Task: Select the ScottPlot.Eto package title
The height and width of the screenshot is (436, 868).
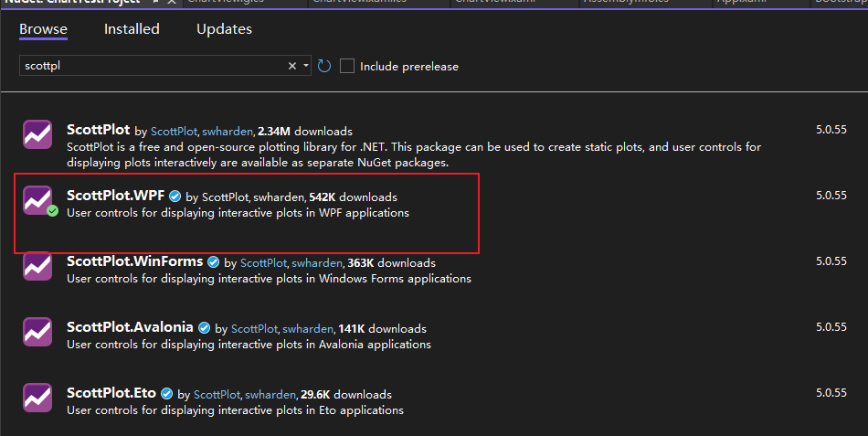Action: point(111,393)
